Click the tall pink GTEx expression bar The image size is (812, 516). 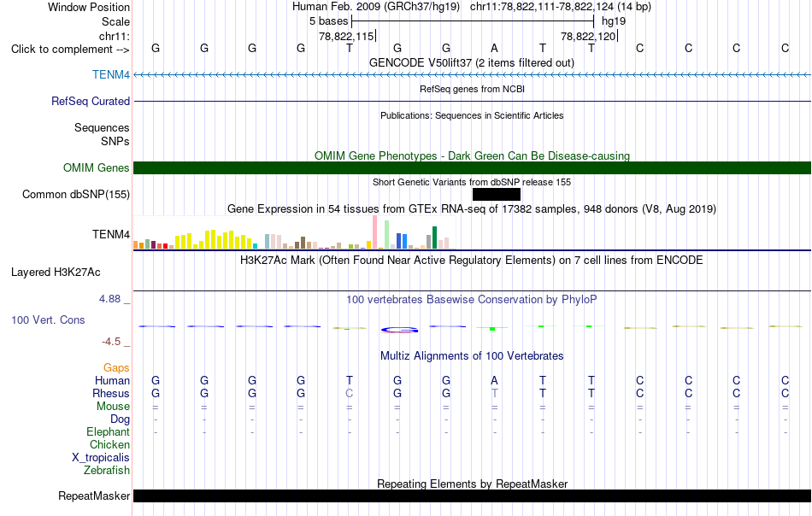(x=374, y=232)
